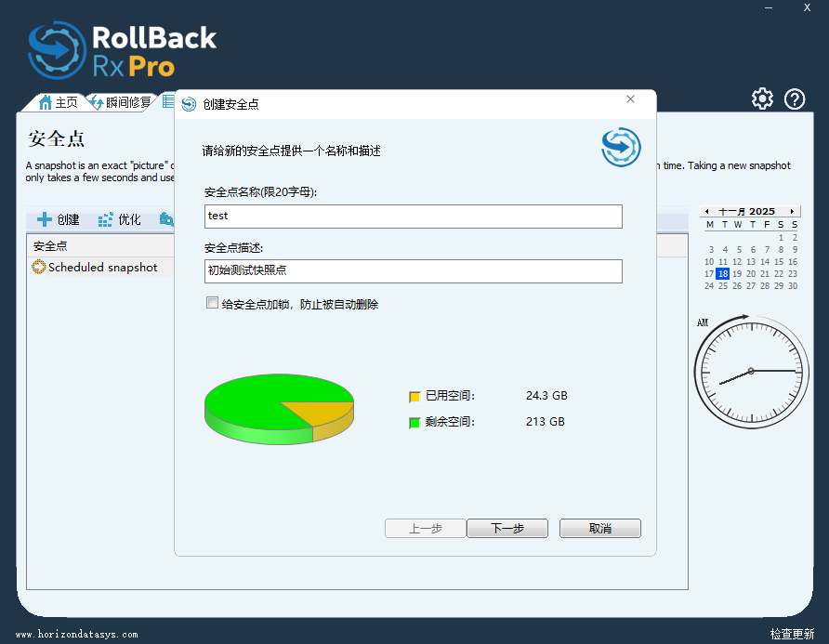Click the Scheduled snapshot item icon
This screenshot has width=829, height=644.
coord(39,268)
